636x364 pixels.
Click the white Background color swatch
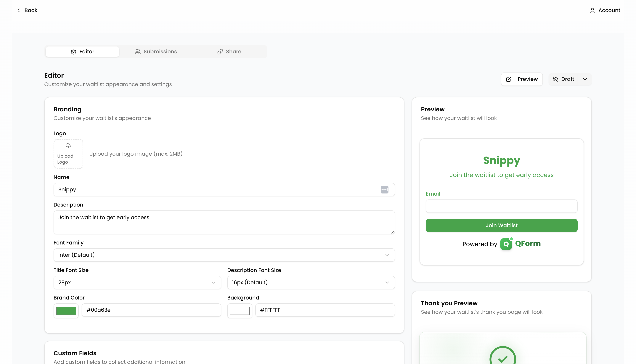(x=240, y=310)
